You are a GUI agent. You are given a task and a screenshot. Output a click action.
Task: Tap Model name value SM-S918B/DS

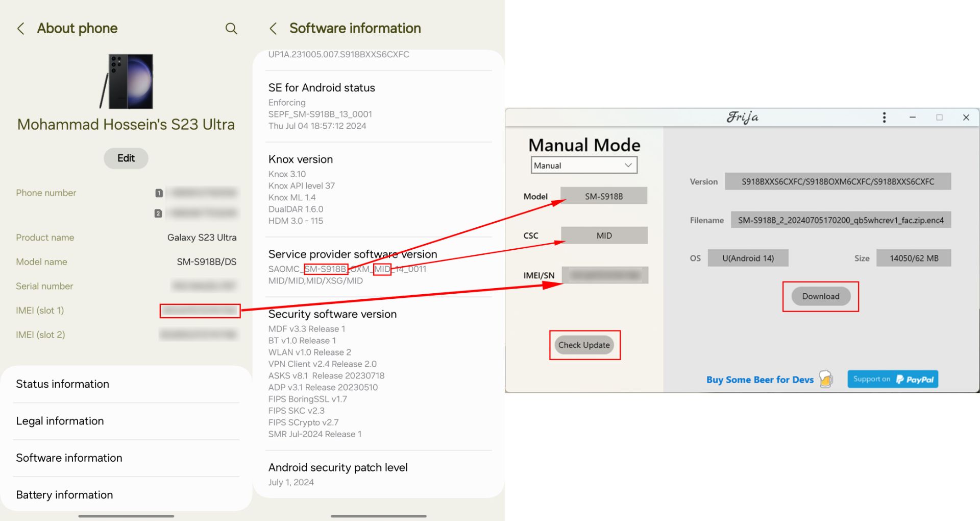pos(207,262)
